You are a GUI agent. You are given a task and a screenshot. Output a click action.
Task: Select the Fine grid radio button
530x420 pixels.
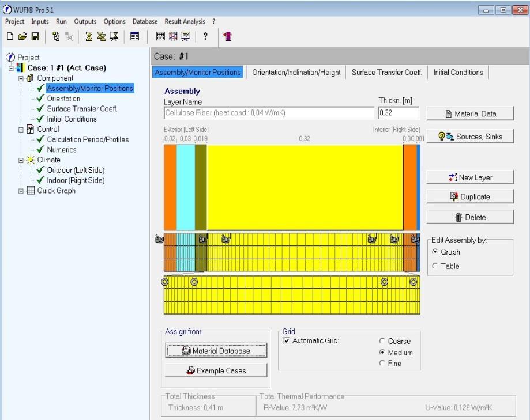pos(382,363)
